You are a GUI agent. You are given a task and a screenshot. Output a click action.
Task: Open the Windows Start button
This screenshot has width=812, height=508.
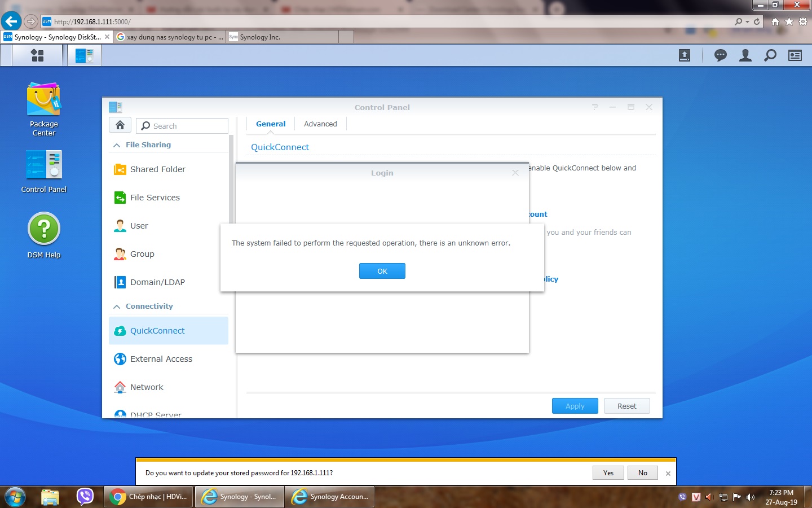pos(15,497)
